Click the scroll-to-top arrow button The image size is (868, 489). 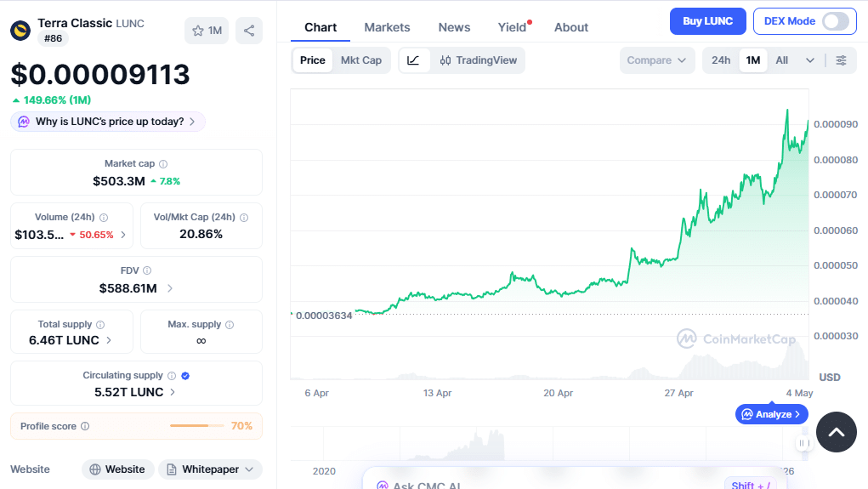click(836, 432)
